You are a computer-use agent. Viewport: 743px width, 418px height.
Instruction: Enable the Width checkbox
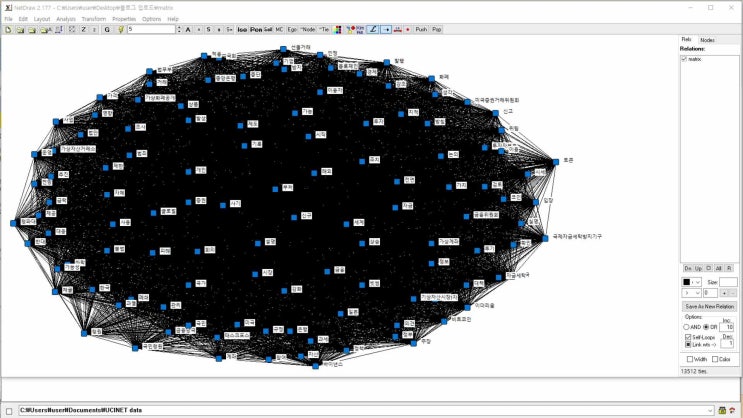690,359
